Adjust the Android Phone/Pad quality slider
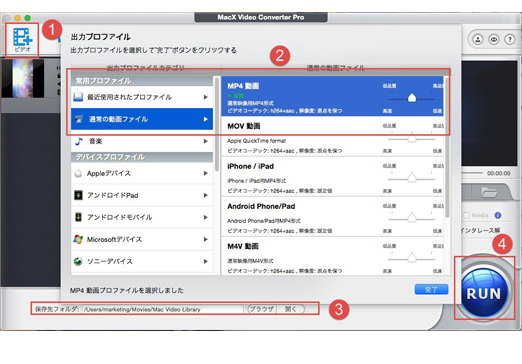The image size is (522, 364). coord(412,218)
